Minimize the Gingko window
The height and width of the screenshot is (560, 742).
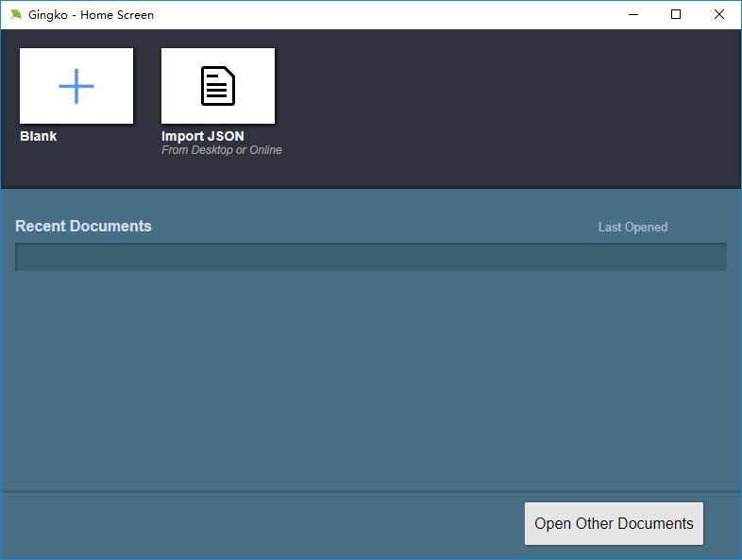click(633, 15)
